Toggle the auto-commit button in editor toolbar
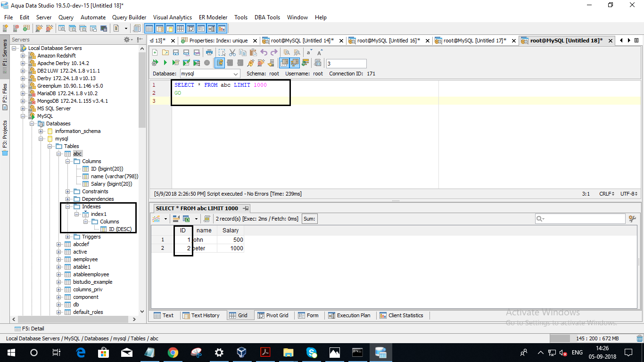This screenshot has width=644, height=362. (x=220, y=63)
